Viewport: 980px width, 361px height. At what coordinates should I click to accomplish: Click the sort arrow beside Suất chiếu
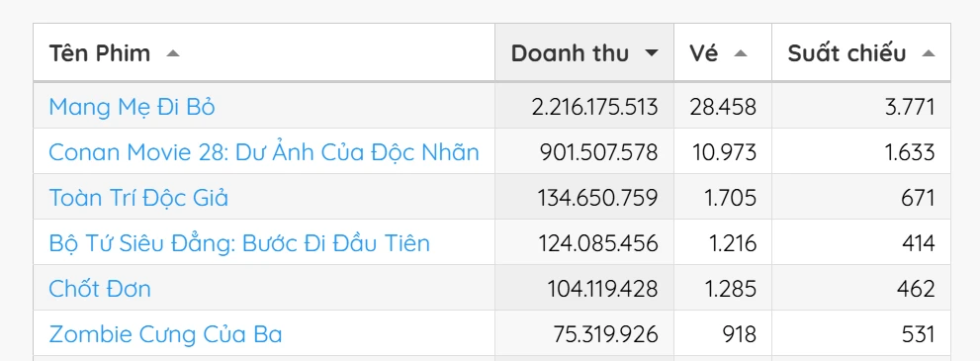(x=929, y=53)
